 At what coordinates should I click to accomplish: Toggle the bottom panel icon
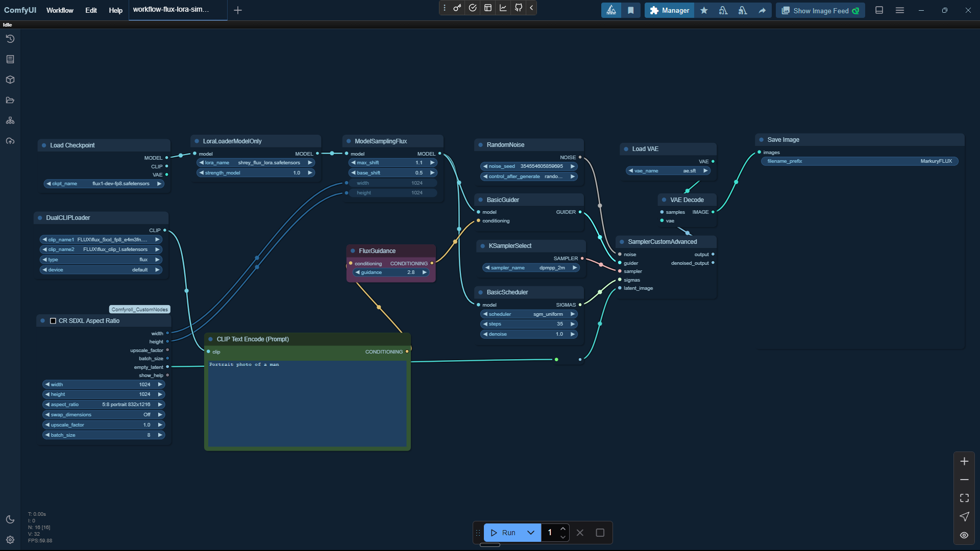879,10
